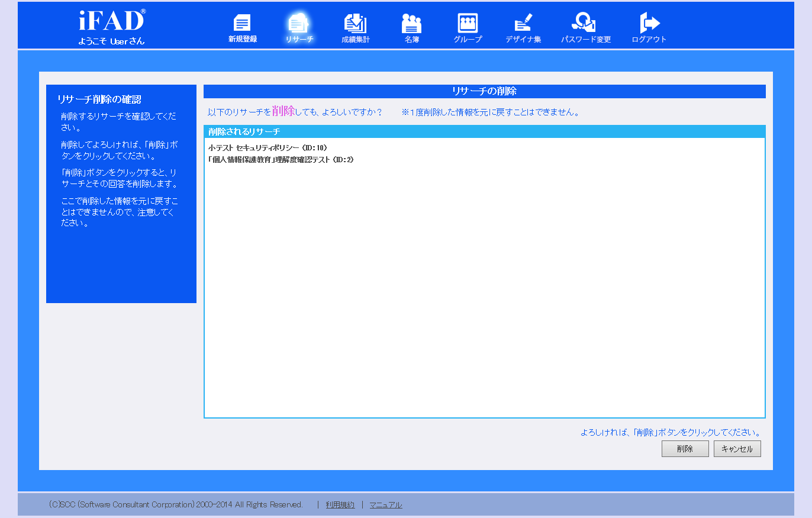Click the ※1度削除した情報 warning note
The width and height of the screenshot is (812, 518).
pos(490,112)
